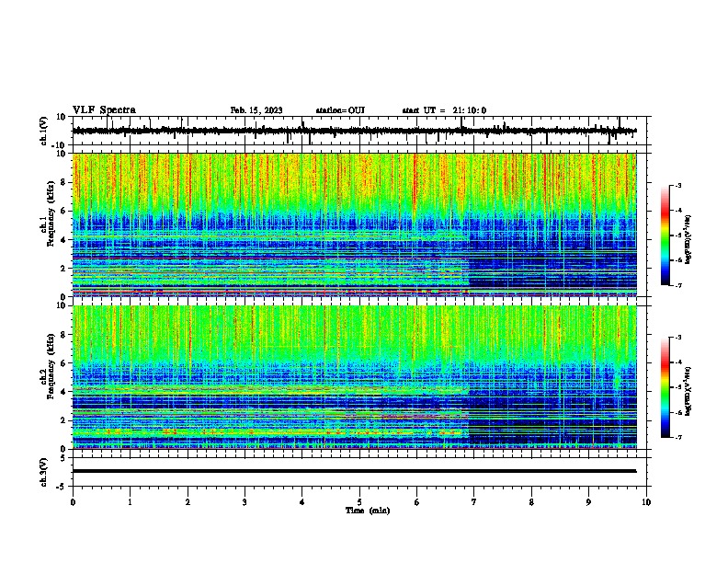Image resolution: width=728 pixels, height=563 pixels.
Task: Click the ch.1 spectrogram panel
Action: 355,224
